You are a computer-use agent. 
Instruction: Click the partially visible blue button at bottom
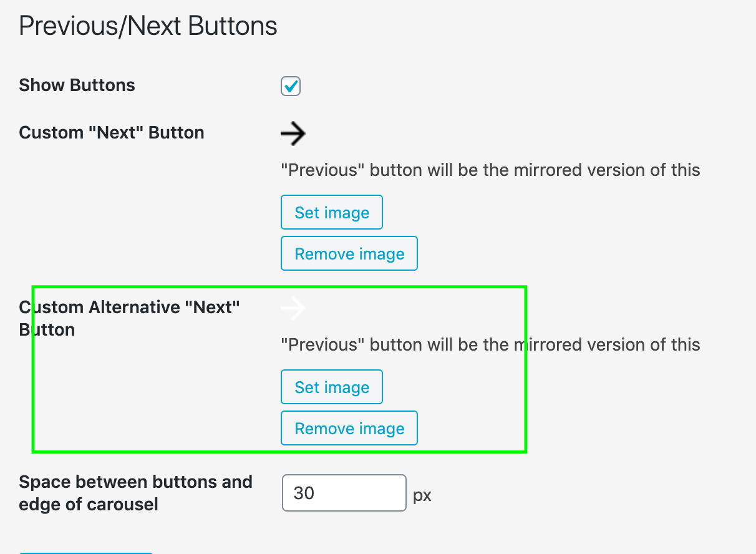click(85, 552)
